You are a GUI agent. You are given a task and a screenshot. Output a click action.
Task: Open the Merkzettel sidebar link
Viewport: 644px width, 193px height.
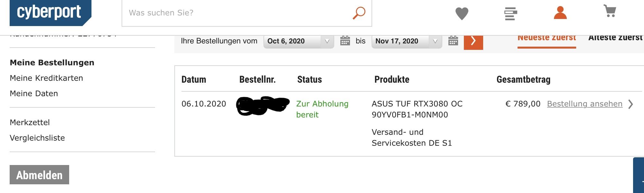pyautogui.click(x=30, y=123)
